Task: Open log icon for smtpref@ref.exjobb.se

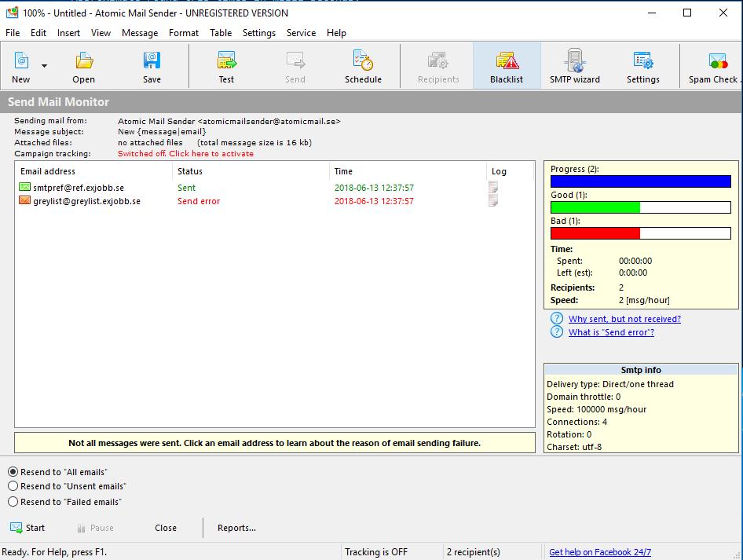Action: pos(493,187)
